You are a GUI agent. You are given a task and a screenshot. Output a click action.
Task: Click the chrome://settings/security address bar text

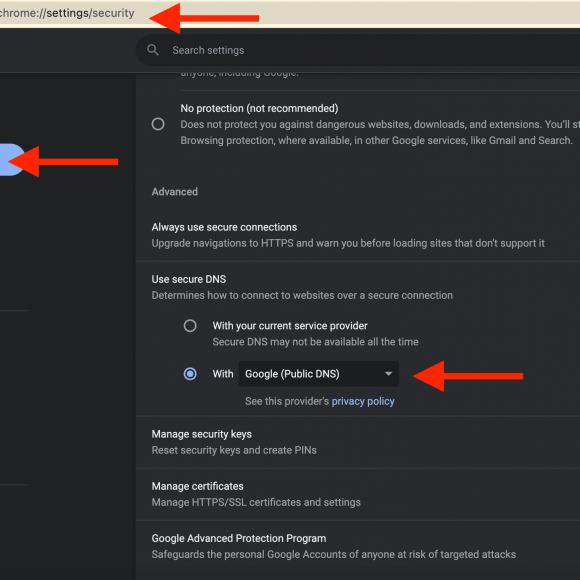(x=67, y=13)
